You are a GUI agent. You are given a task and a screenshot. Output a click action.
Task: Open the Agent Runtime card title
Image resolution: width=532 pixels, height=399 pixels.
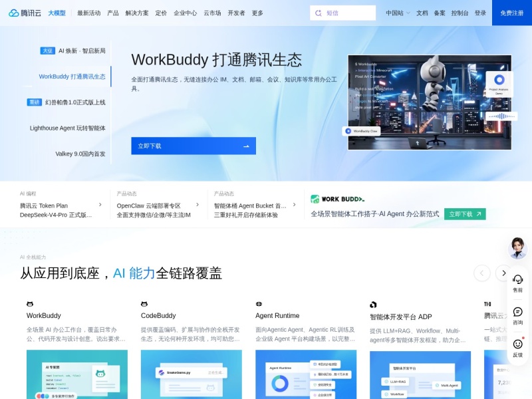coord(277,315)
